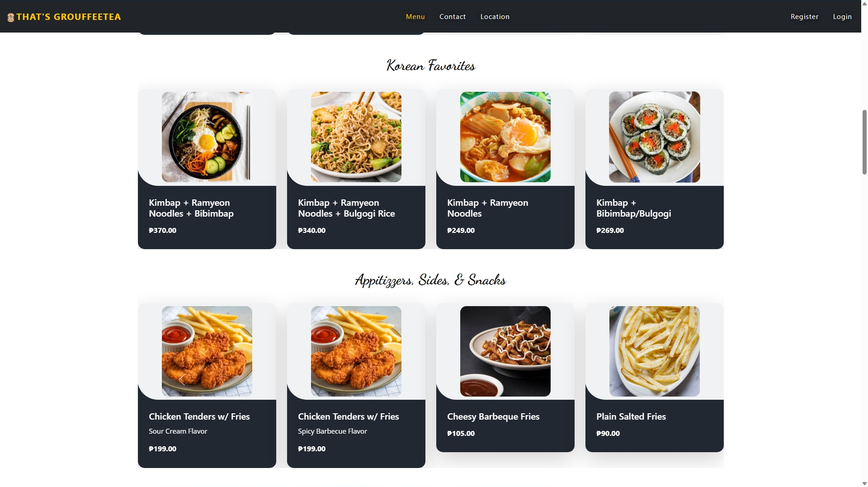Go to the Location page
Viewport: 868px width, 487px height.
495,17
